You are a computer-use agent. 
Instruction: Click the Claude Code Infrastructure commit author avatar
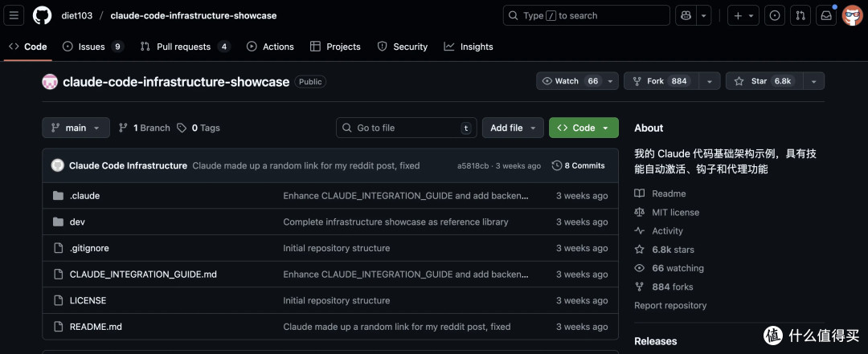(58, 165)
